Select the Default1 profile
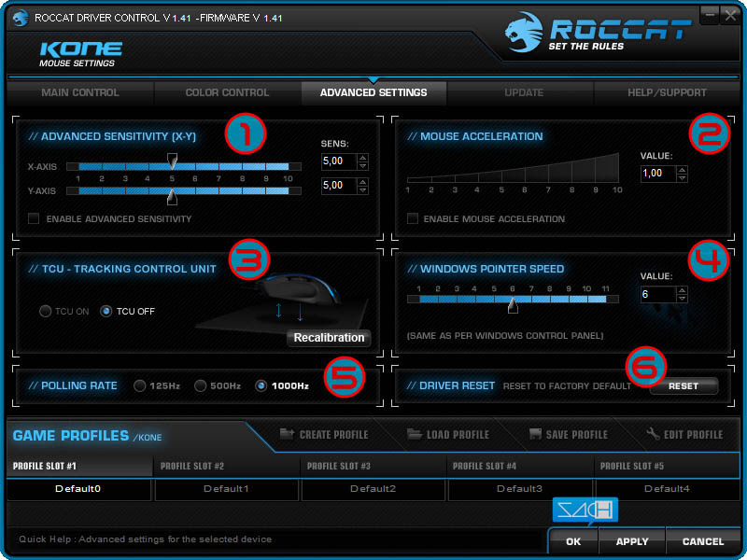 tap(226, 489)
